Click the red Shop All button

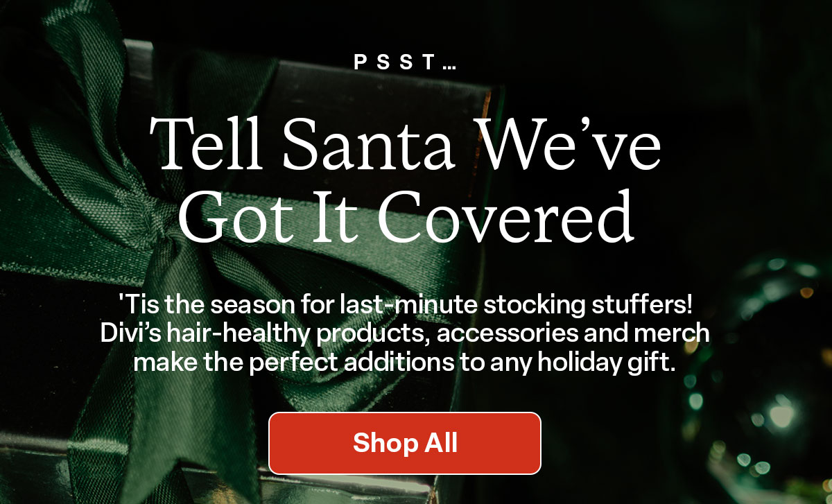[x=405, y=443]
